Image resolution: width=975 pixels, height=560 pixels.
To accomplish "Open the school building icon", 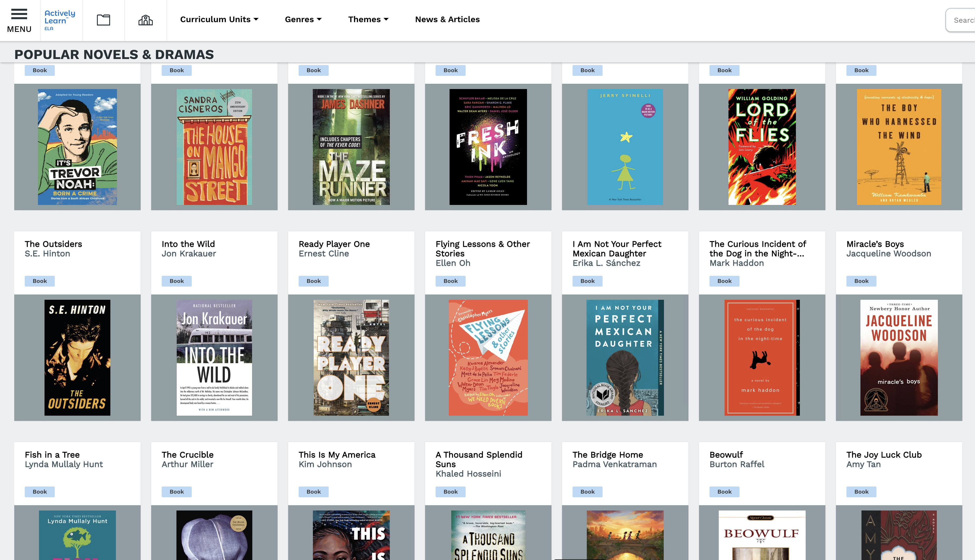I will 145,20.
